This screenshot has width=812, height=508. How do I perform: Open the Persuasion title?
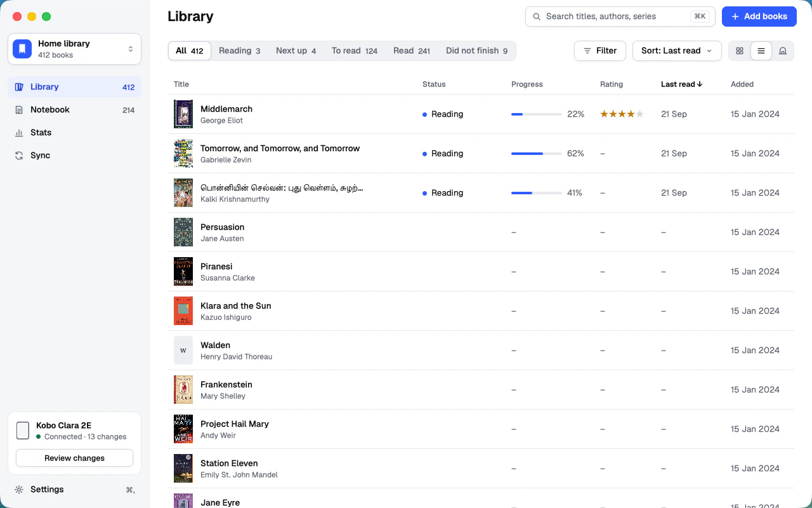[x=223, y=227]
